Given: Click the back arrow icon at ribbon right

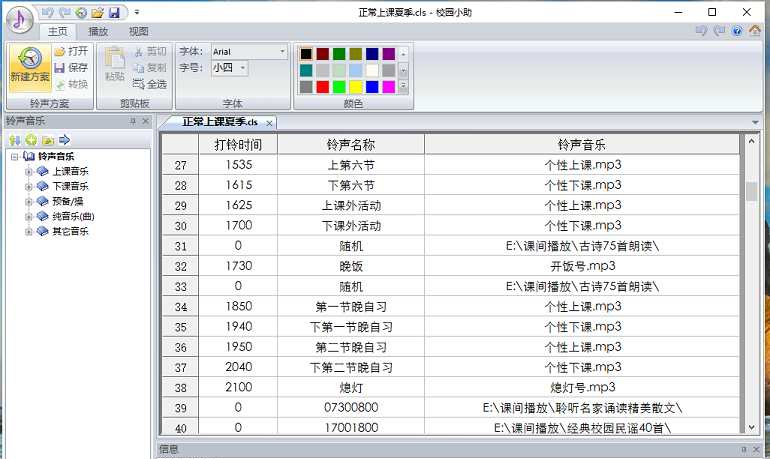Looking at the screenshot, I should click(x=701, y=31).
